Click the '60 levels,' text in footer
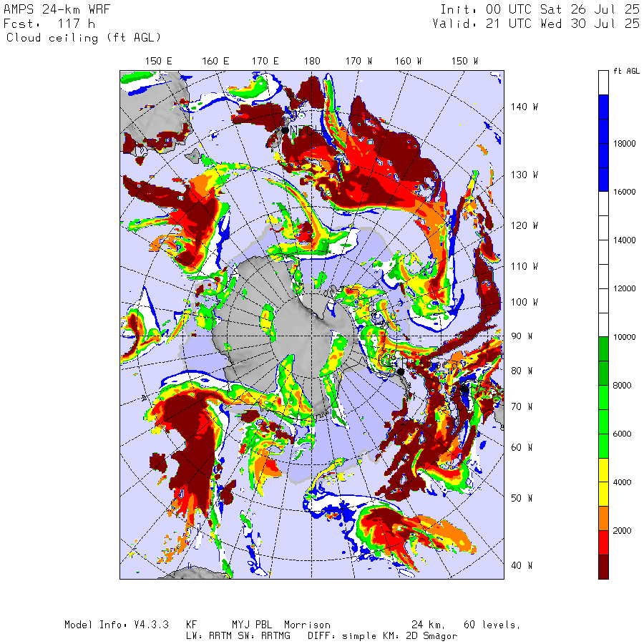The width and height of the screenshot is (644, 644). tap(492, 625)
